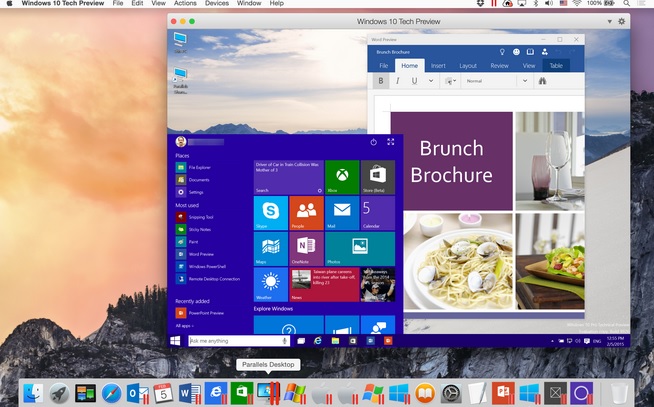Click the Windows Start button on taskbar
Viewport: 654px width, 407px height.
175,341
